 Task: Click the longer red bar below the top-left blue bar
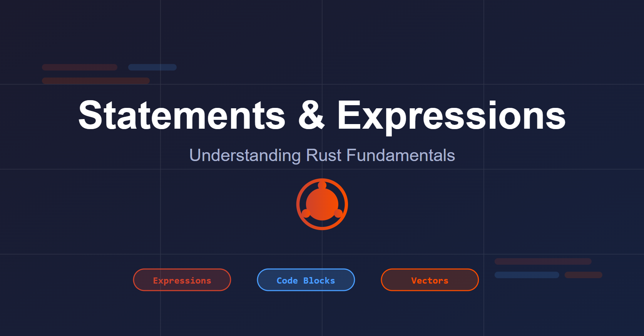96,81
